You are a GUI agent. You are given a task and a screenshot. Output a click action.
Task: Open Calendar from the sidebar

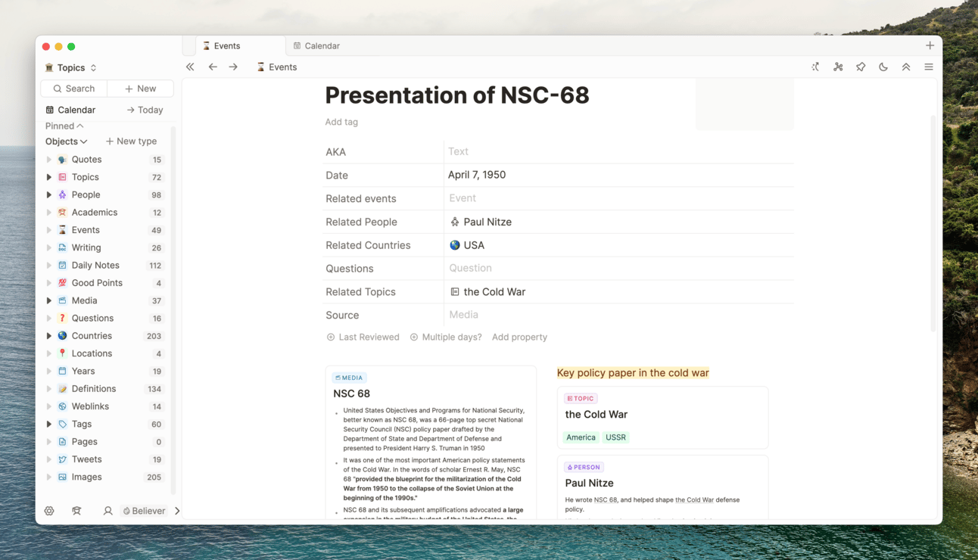point(71,110)
